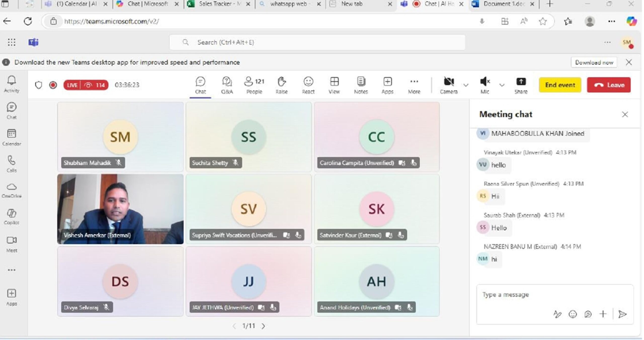
Task: Open Calls in Teams sidebar
Action: coord(12,164)
